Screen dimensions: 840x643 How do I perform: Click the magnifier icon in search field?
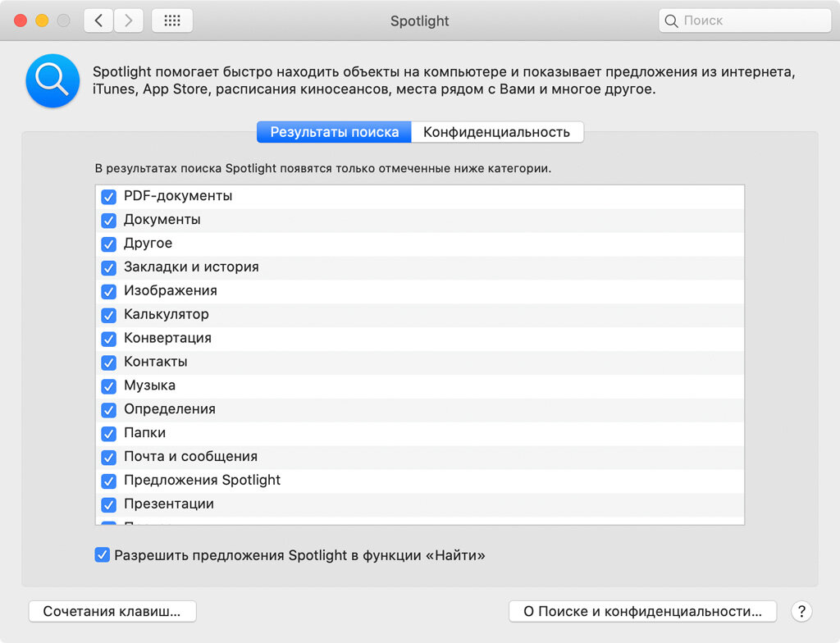point(671,21)
